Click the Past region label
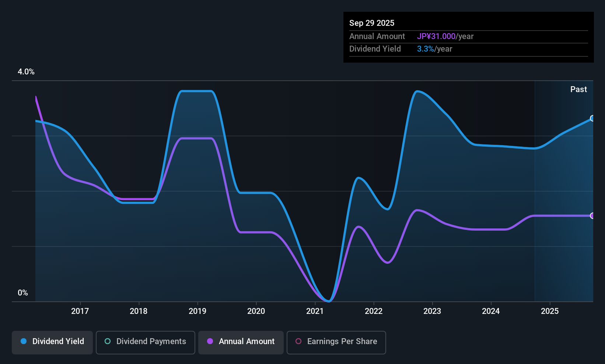605x364 pixels. click(578, 89)
